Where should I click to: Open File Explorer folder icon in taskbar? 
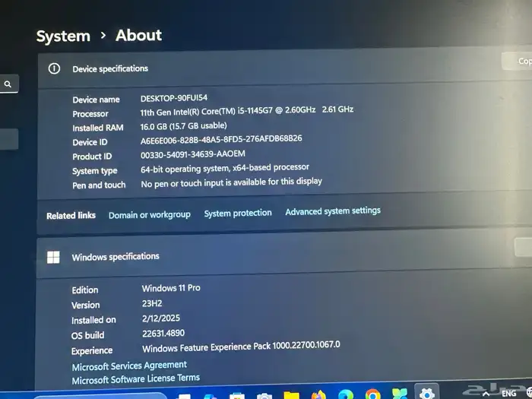[291, 396]
